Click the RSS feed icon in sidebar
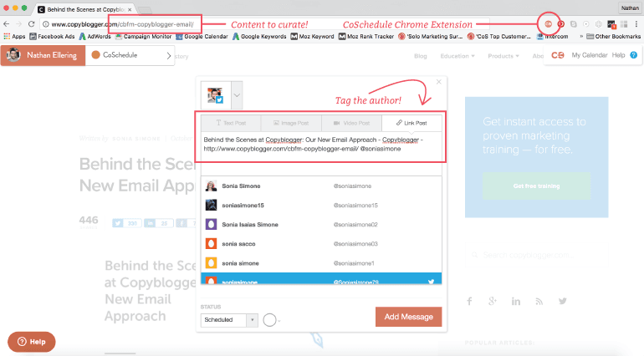Screen dimensions: 644x356 (x=539, y=302)
